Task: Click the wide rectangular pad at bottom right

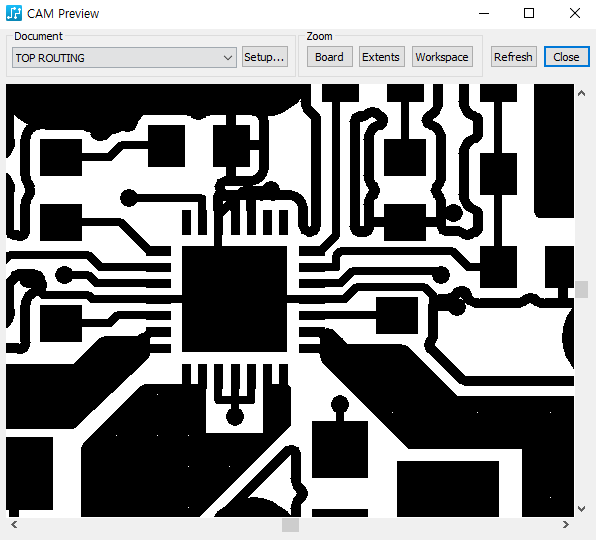Action: point(448,489)
